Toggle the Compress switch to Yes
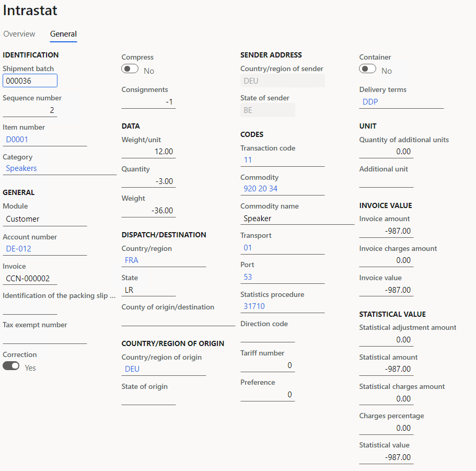 [130, 68]
